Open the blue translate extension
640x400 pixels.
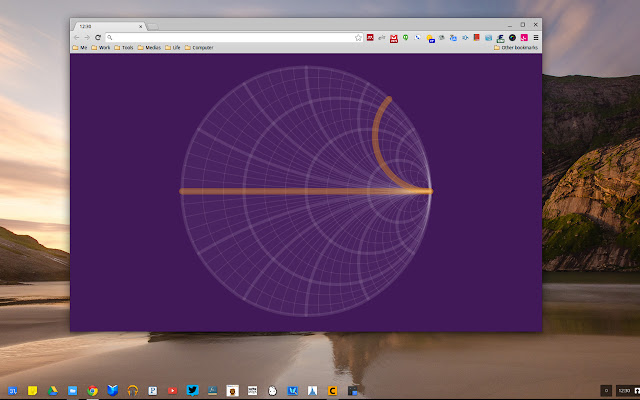click(453, 38)
